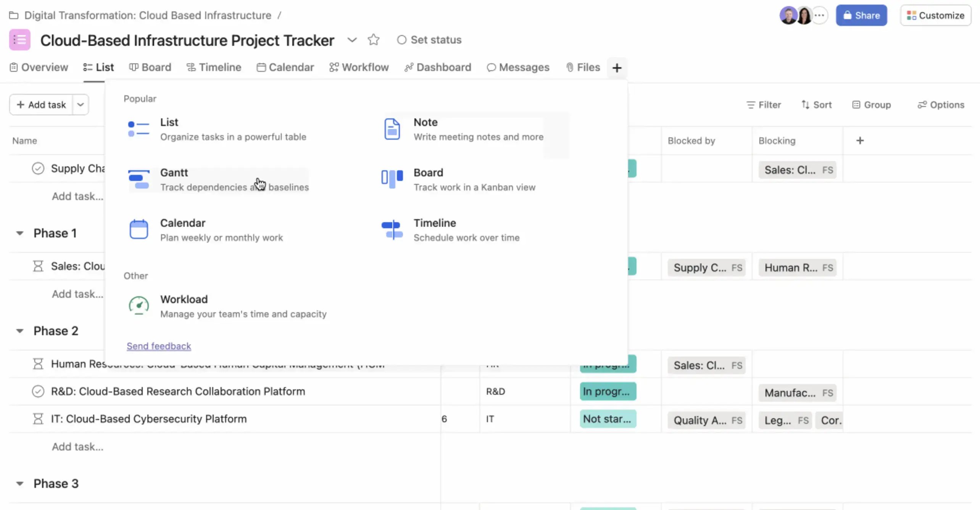
Task: Show more members ellipsis button
Action: 819,15
